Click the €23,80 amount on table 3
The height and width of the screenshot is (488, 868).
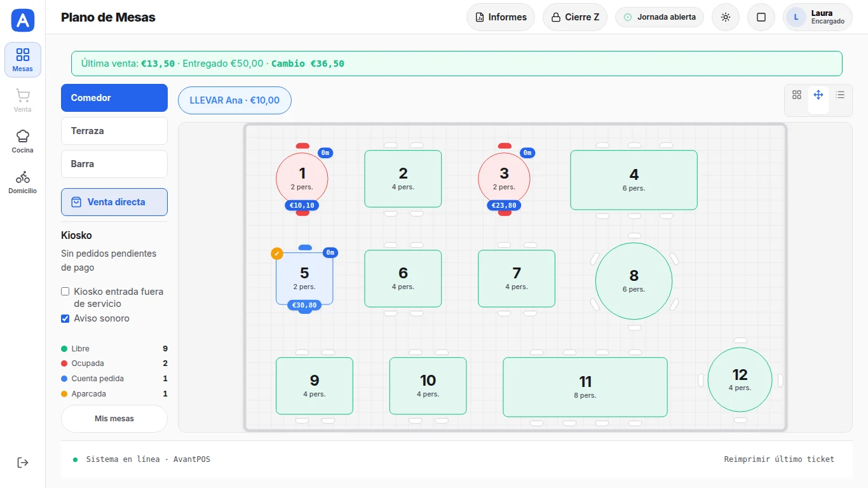[504, 205]
